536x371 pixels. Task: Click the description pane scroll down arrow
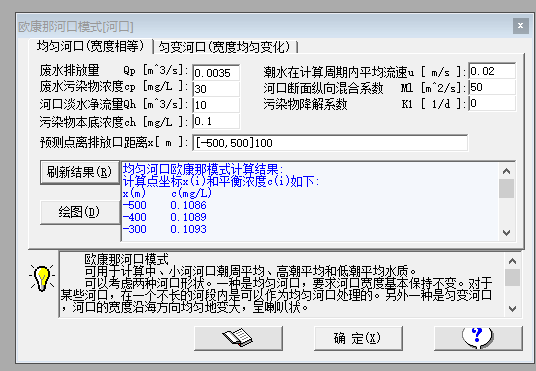[x=512, y=308]
